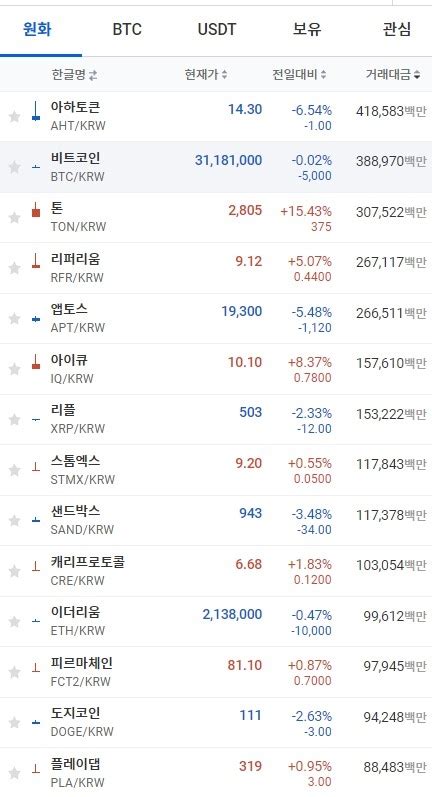This screenshot has height=797, width=432.
Task: Toggle favorite star for 비트코인
Action: point(14,167)
